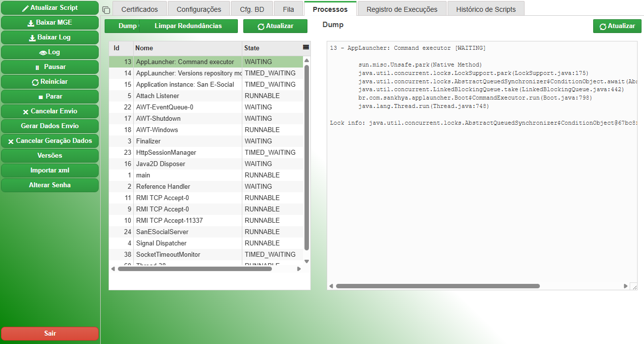Open the Log viewer button
The height and width of the screenshot is (344, 644).
pos(50,52)
